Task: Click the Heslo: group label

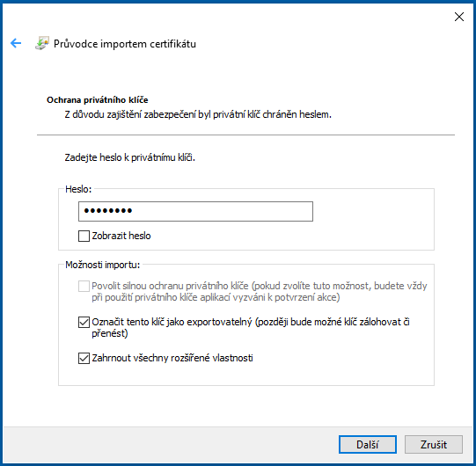Action: click(x=78, y=189)
